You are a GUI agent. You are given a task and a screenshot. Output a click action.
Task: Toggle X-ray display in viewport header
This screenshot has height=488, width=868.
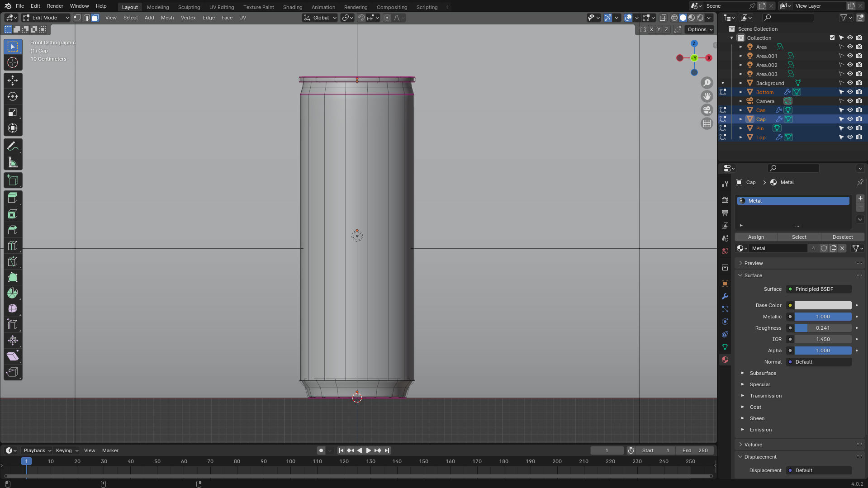tap(663, 18)
